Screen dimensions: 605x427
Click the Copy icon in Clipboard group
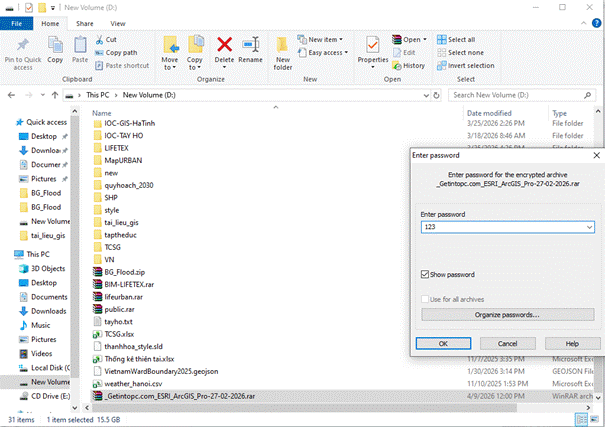coord(55,45)
